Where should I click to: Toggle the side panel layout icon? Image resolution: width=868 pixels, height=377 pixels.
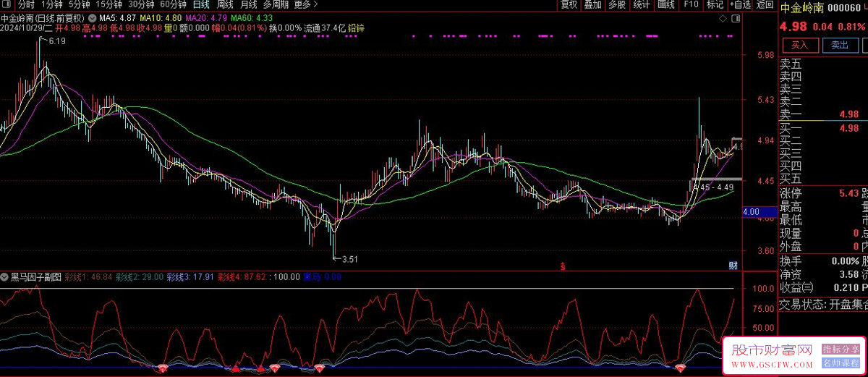click(734, 19)
